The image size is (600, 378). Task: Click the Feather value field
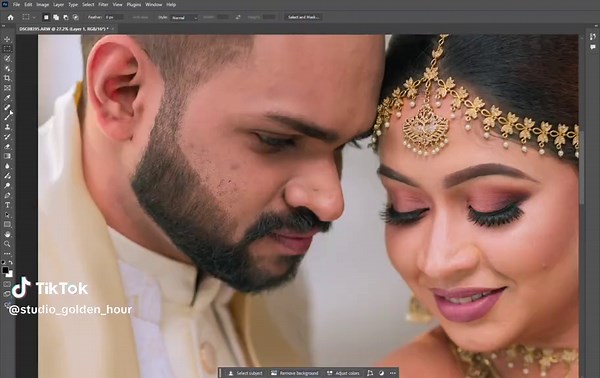(114, 17)
